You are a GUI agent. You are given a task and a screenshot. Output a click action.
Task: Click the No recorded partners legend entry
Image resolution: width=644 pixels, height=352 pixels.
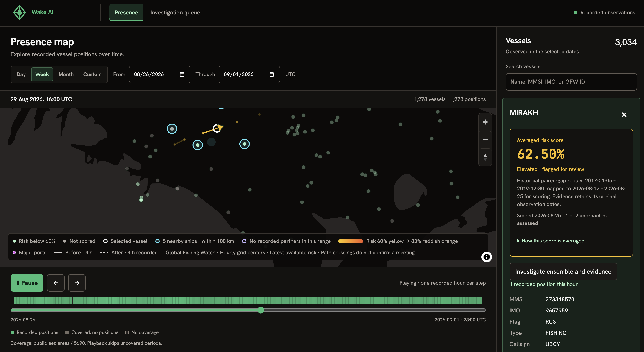pos(286,241)
